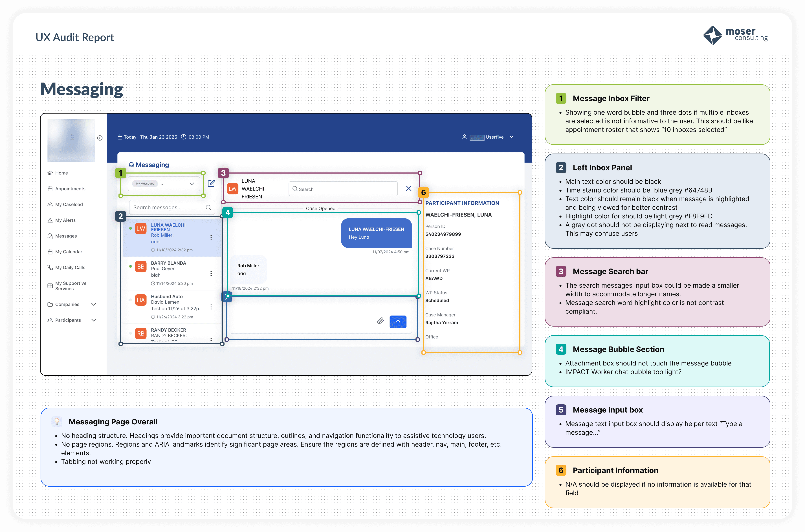Expand the Companies sidebar section

(x=94, y=304)
